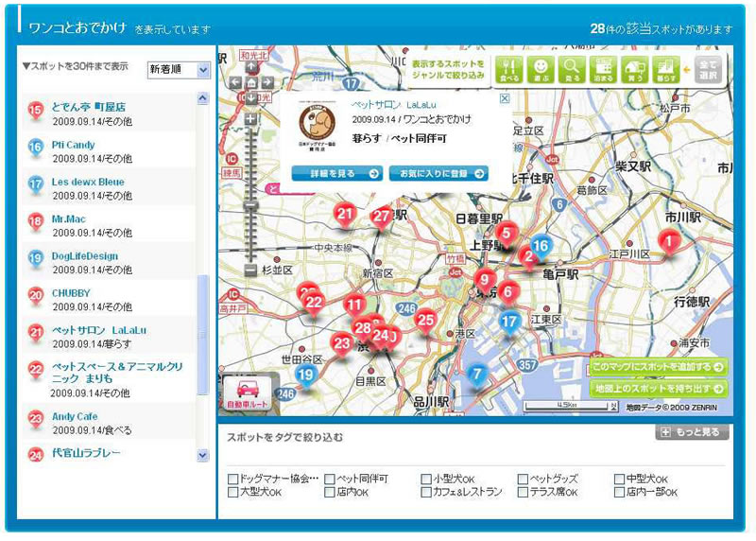Pan the map right with arrow

[267, 82]
